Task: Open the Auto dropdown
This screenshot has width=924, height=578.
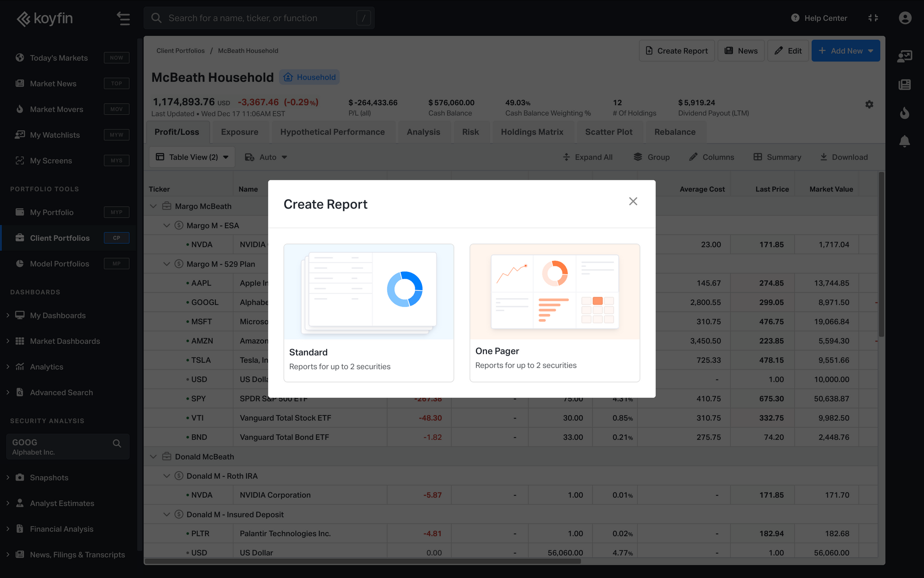Action: click(x=266, y=157)
